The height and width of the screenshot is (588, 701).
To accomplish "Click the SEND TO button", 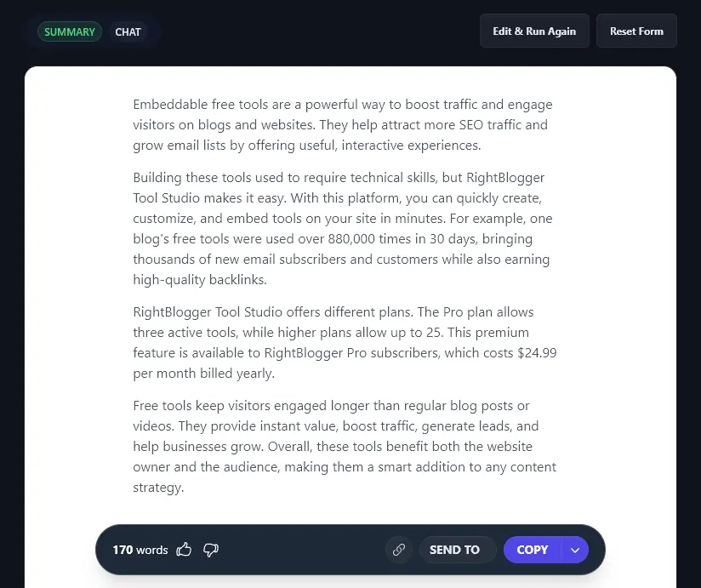I will (x=454, y=550).
